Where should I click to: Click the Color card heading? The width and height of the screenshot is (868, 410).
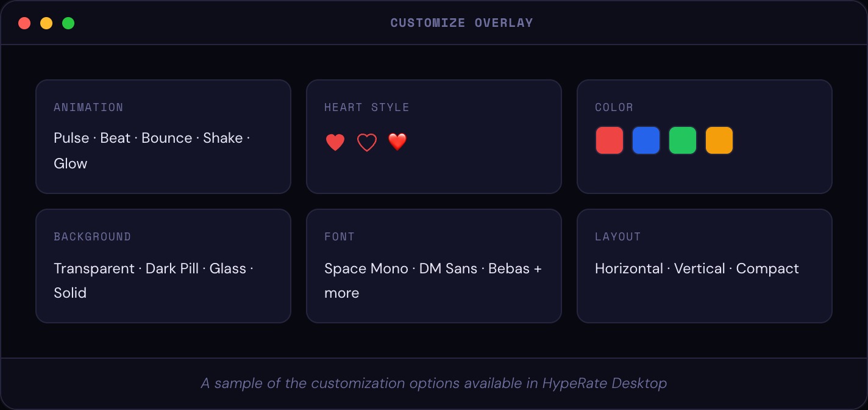[614, 107]
